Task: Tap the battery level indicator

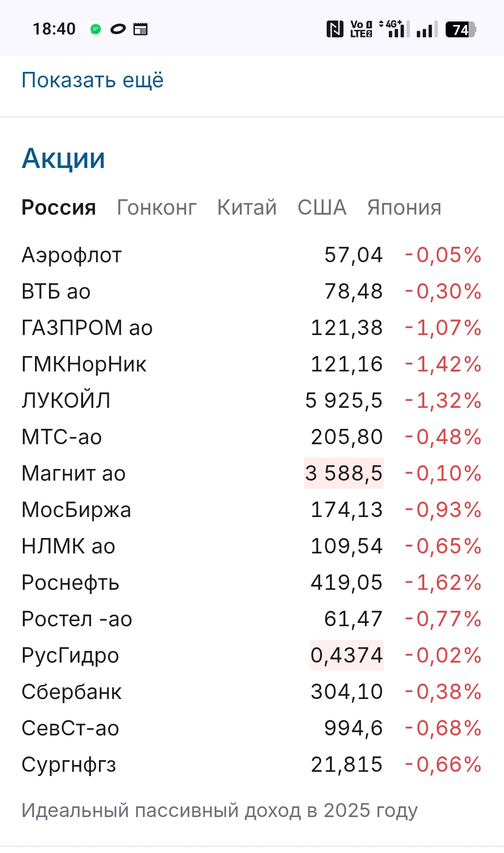Action: coord(460,29)
